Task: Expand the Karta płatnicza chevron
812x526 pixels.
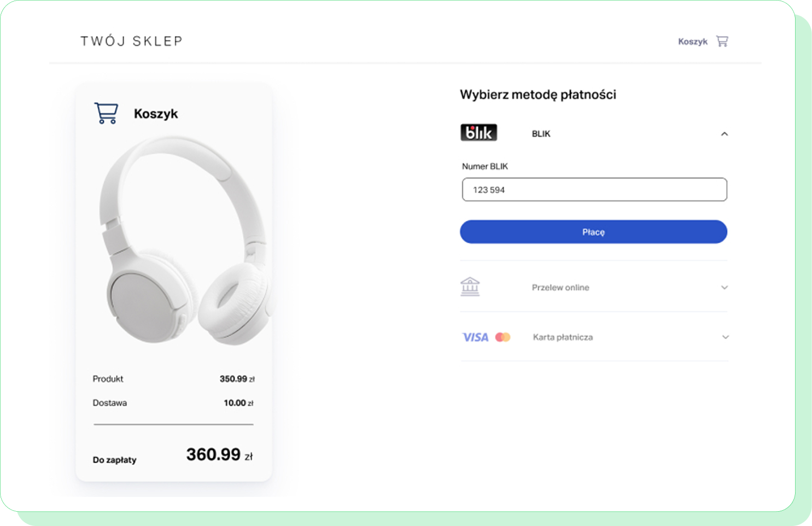Action: coord(726,337)
